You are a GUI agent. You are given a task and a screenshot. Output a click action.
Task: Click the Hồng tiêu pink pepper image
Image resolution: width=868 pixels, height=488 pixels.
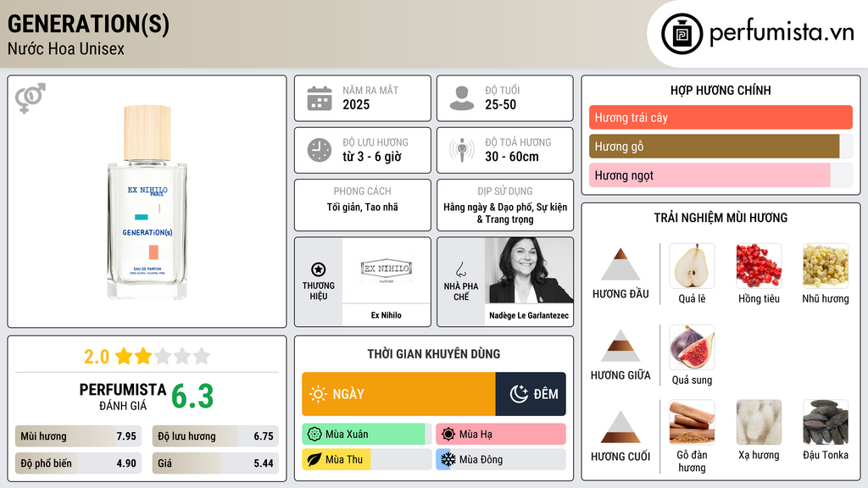pos(759,266)
